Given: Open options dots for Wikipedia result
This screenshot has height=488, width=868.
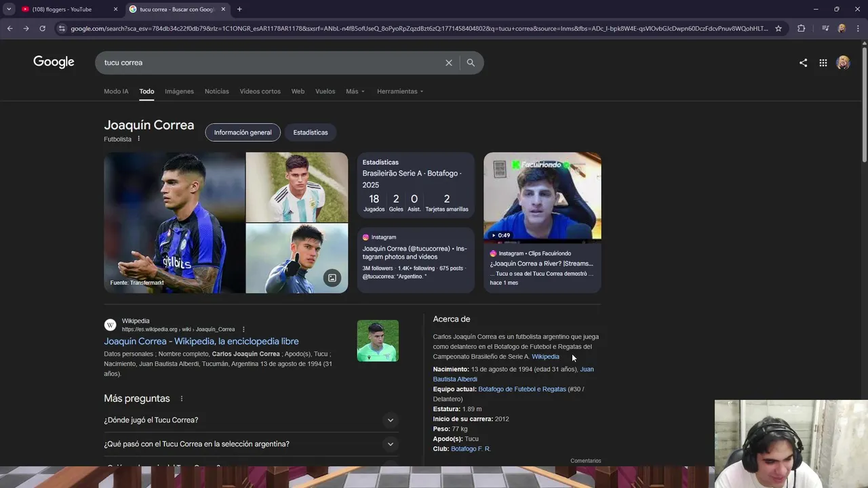Looking at the screenshot, I should 243,329.
